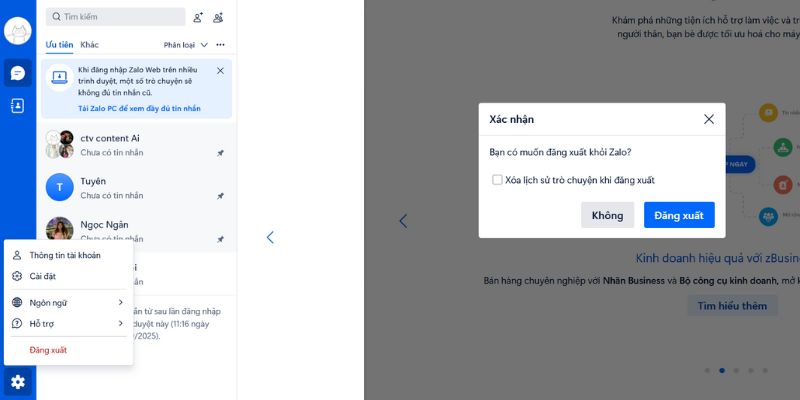Click the Add friend icon
The image size is (800, 400).
[198, 17]
